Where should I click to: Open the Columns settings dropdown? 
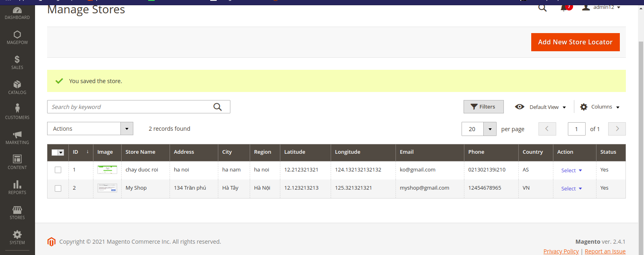pyautogui.click(x=600, y=107)
